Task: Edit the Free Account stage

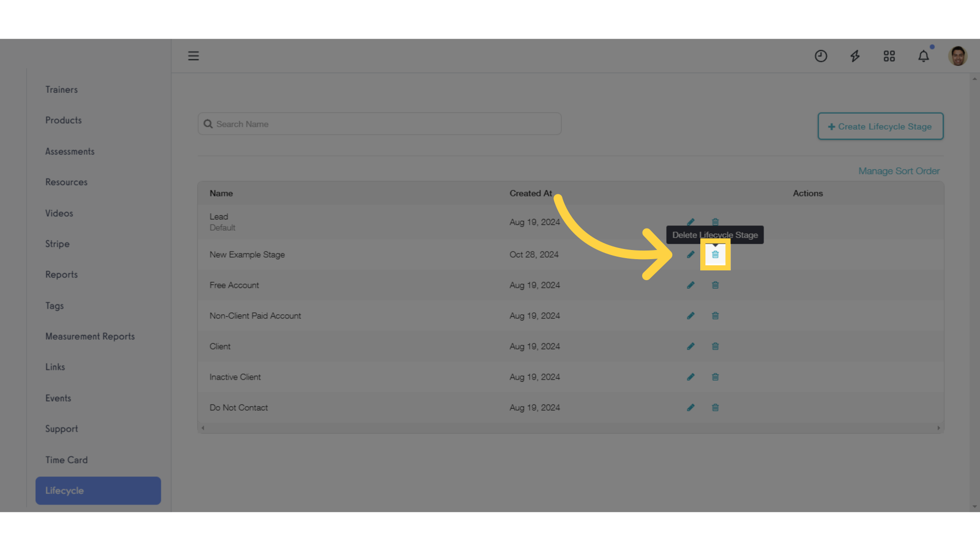Action: (x=691, y=285)
